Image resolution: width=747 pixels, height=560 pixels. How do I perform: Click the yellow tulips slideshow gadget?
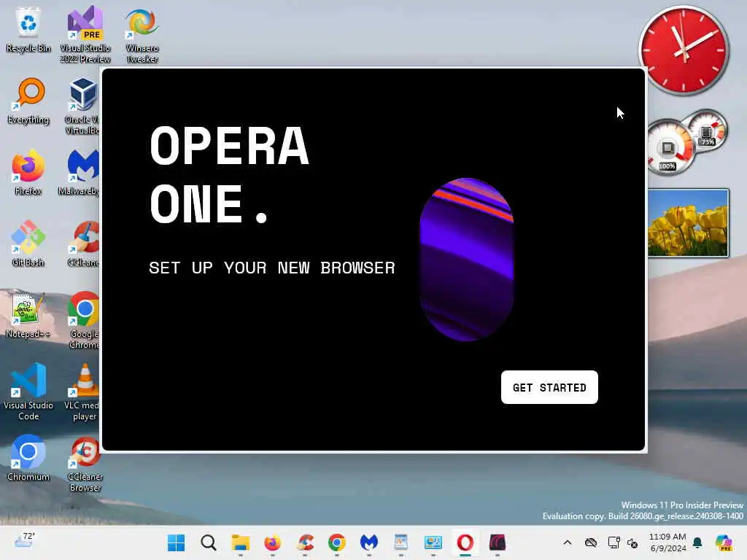(688, 222)
